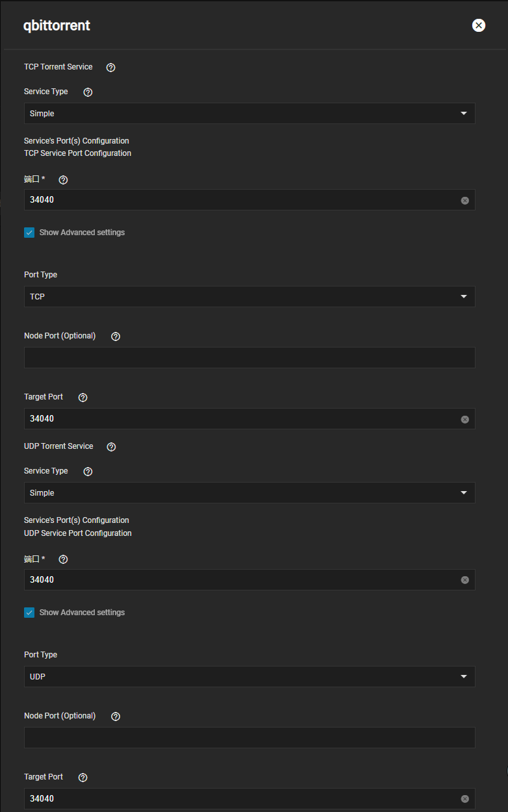Close the qbittorrent settings panel
508x812 pixels.
(x=479, y=25)
